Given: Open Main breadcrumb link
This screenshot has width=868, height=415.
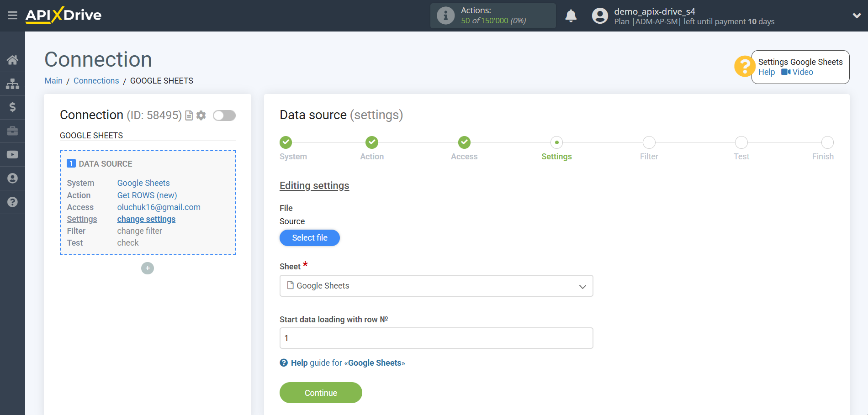Looking at the screenshot, I should (53, 81).
